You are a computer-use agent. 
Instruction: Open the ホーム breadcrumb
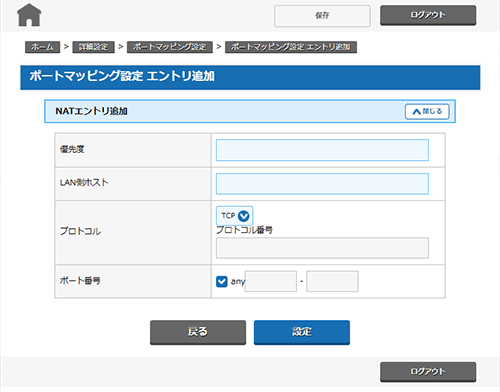pos(42,47)
